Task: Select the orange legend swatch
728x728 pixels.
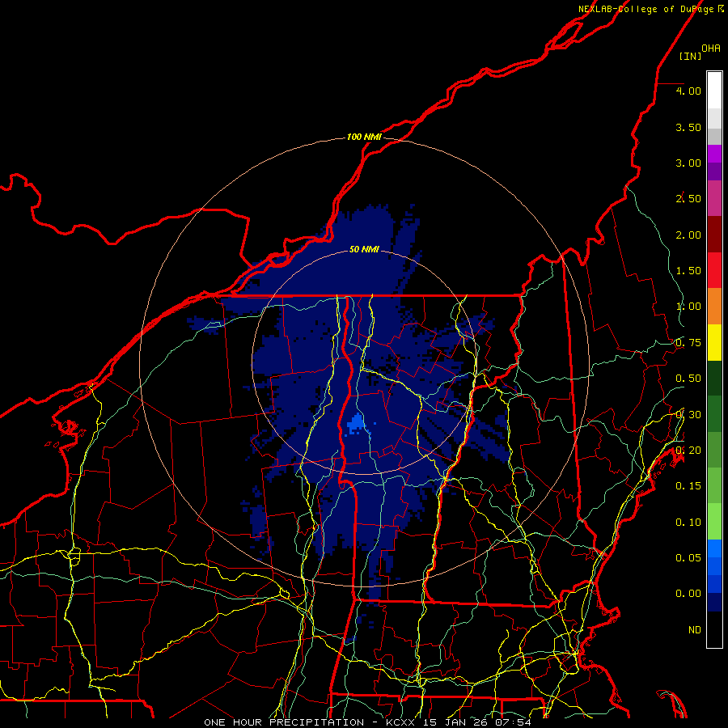Action: 714,307
